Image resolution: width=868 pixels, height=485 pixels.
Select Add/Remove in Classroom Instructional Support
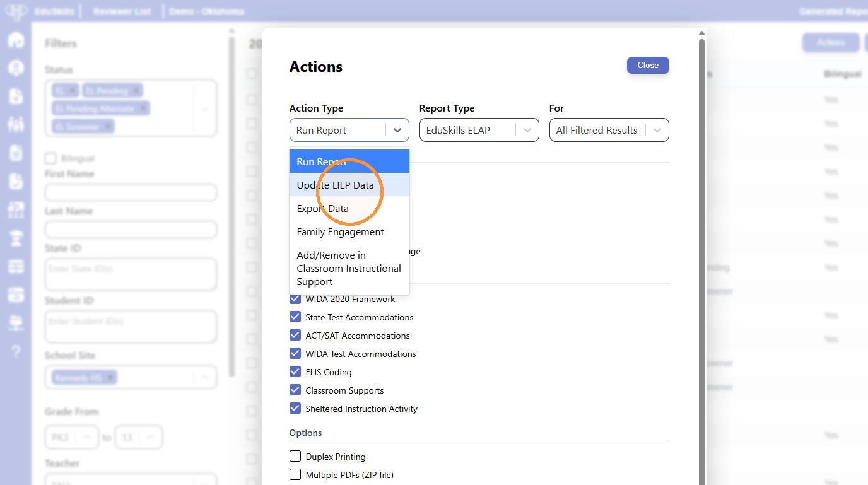(x=349, y=268)
